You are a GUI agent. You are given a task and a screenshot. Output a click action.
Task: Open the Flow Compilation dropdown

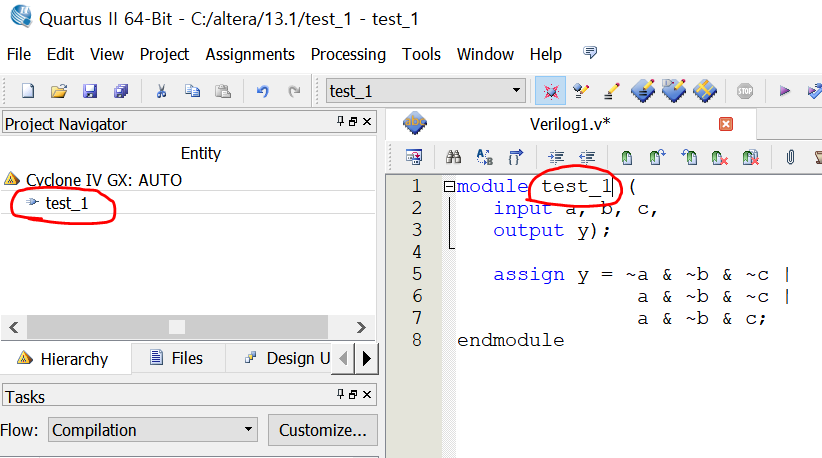click(153, 430)
